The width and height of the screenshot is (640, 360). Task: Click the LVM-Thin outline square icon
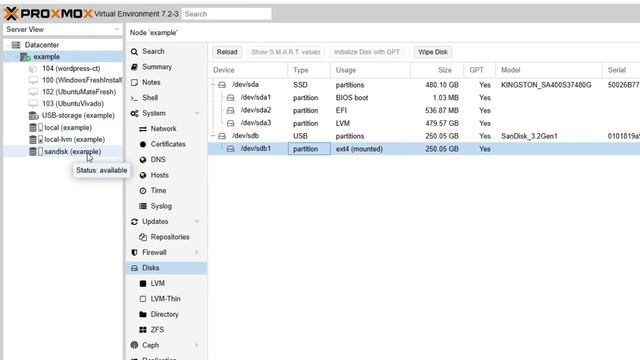pyautogui.click(x=143, y=299)
